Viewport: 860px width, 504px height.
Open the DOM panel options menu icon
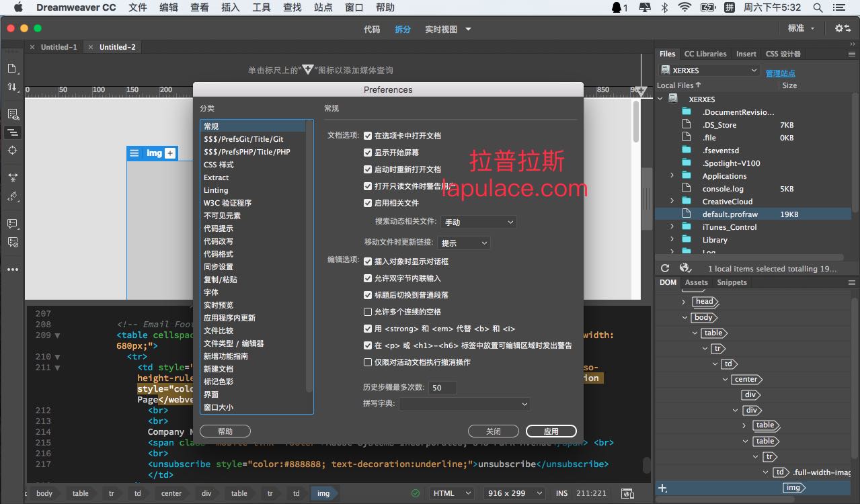tap(852, 282)
